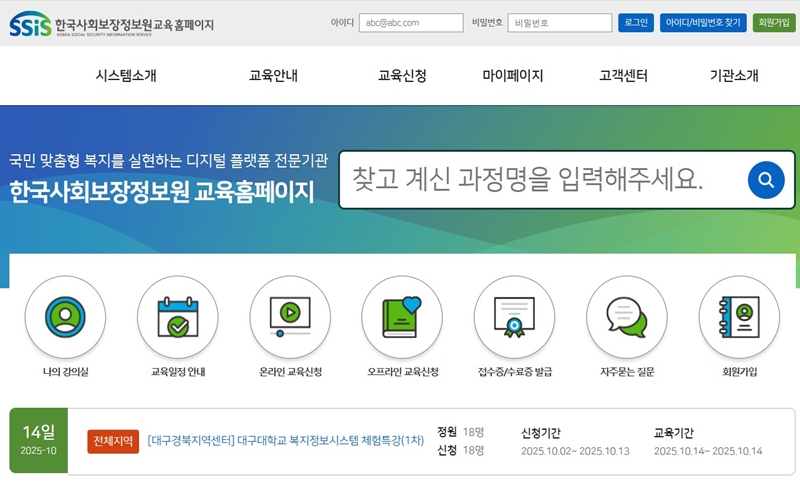Click the header title 한국사회보장정보원 교육 홈페이지
This screenshot has height=500, width=800.
pyautogui.click(x=134, y=24)
